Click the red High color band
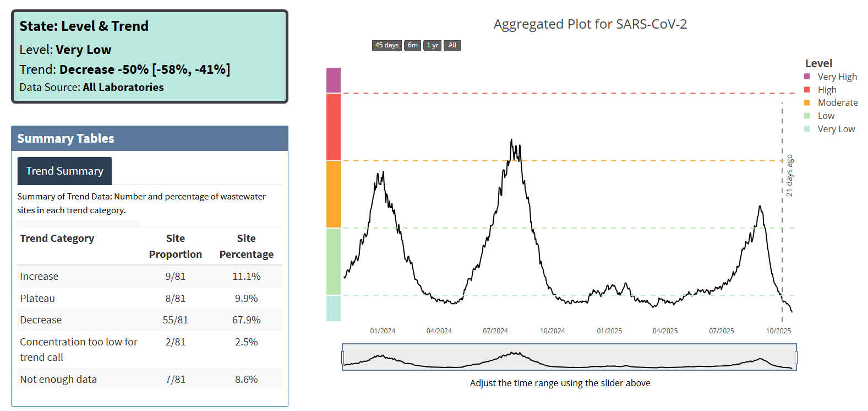Image resolution: width=868 pixels, height=411 pixels. coord(334,127)
